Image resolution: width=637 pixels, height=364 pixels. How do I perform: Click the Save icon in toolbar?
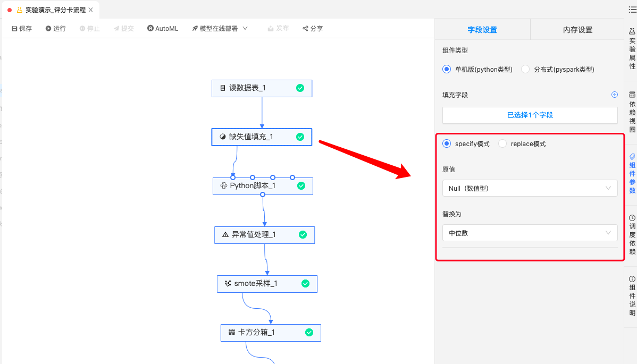coord(14,29)
